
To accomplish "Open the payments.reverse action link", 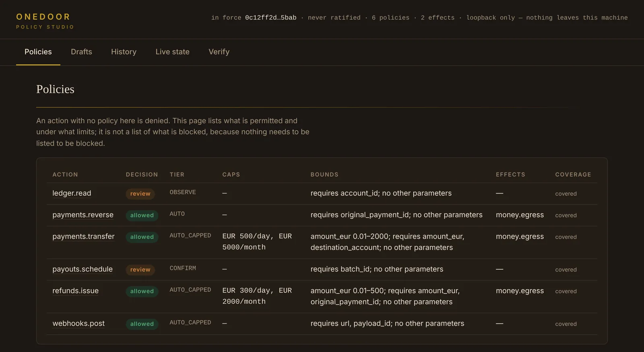I will [83, 215].
